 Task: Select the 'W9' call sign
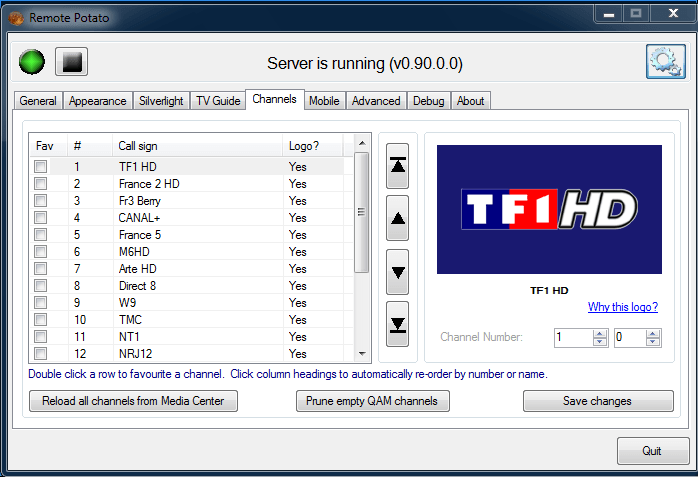(127, 303)
